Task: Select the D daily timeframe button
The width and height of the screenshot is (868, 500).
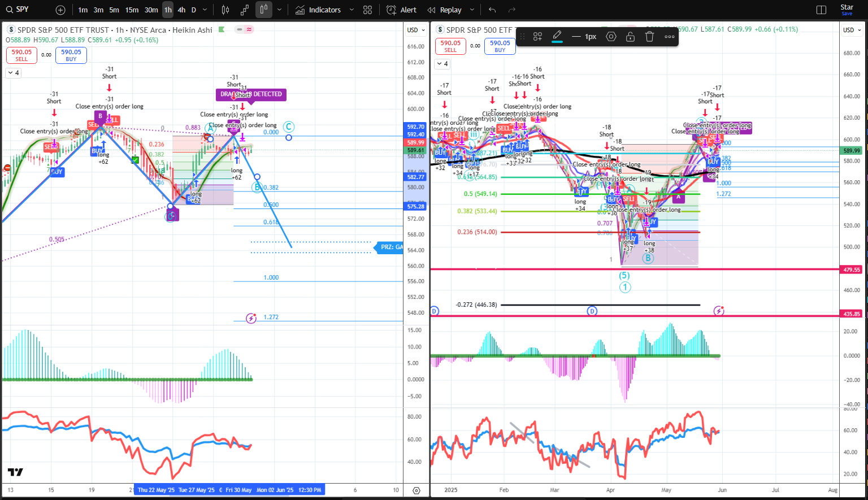Action: (x=194, y=10)
